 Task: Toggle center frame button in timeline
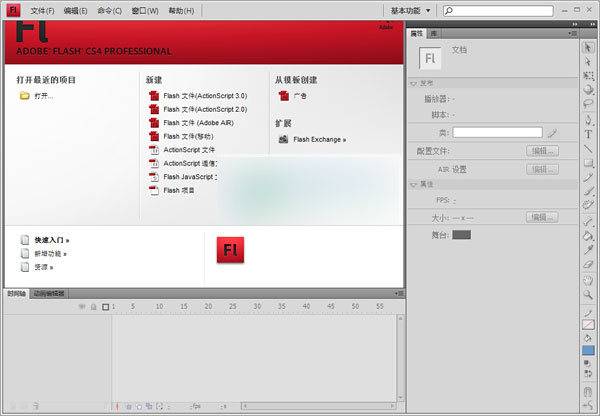pos(117,406)
